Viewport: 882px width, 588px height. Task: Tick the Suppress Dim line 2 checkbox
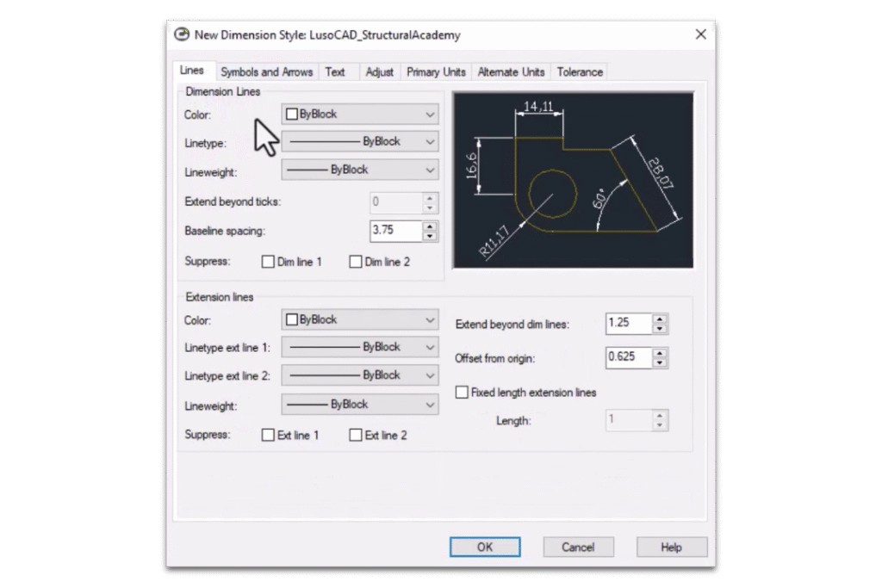tap(356, 262)
